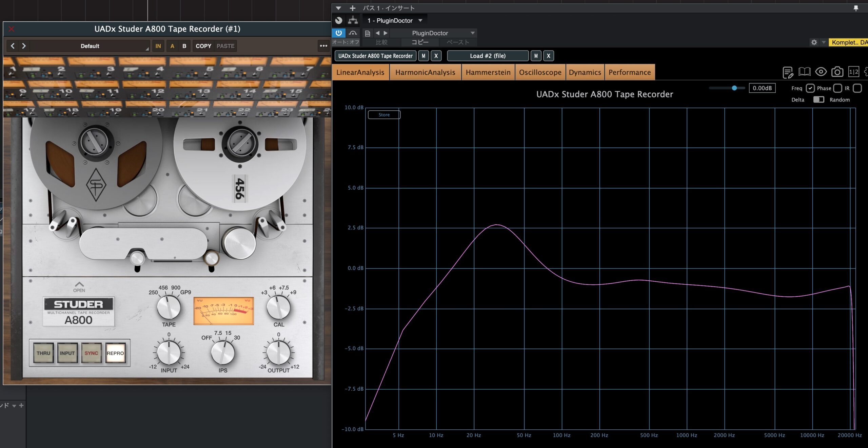The width and height of the screenshot is (868, 448).
Task: Toggle the Delta/Random switch
Action: 818,99
